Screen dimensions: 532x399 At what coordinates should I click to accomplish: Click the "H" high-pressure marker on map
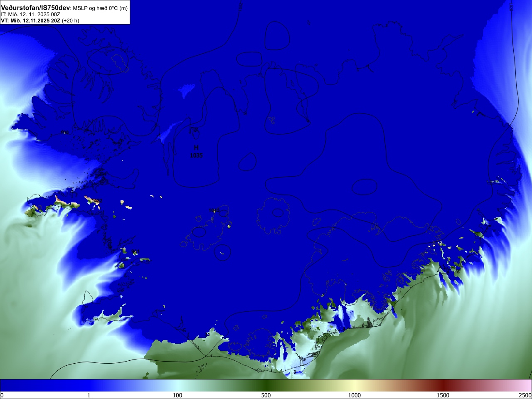196,148
